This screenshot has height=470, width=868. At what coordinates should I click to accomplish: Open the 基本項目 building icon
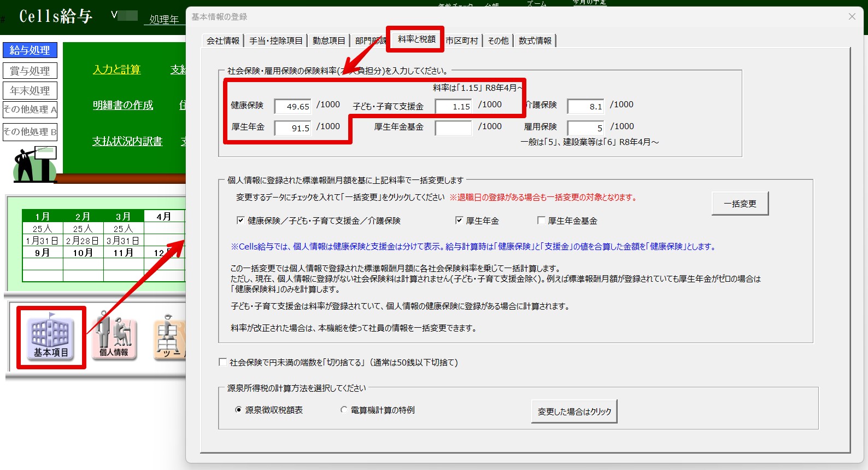[x=51, y=336]
